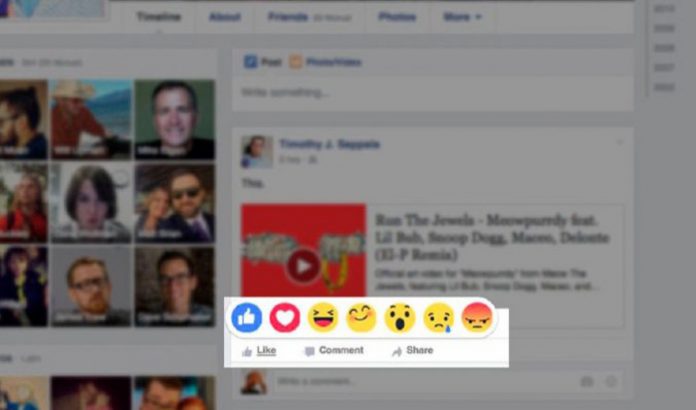Pick the smiling Yay reaction

point(361,317)
